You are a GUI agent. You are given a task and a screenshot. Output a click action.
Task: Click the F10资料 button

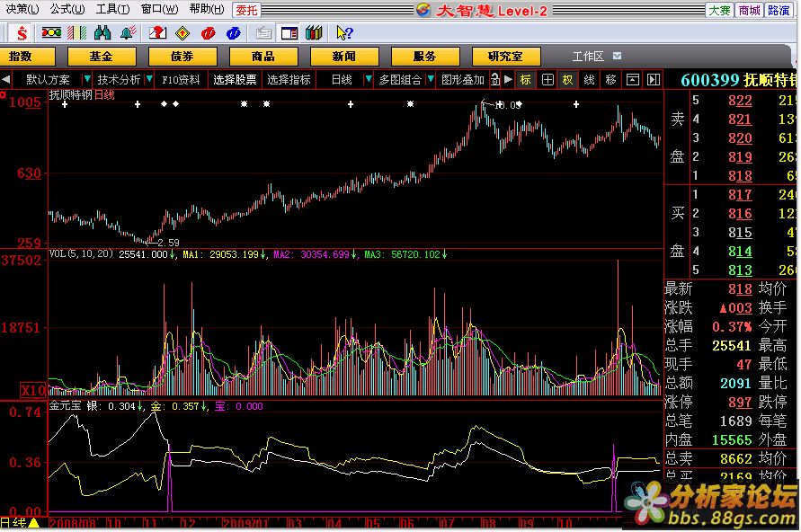(x=181, y=80)
